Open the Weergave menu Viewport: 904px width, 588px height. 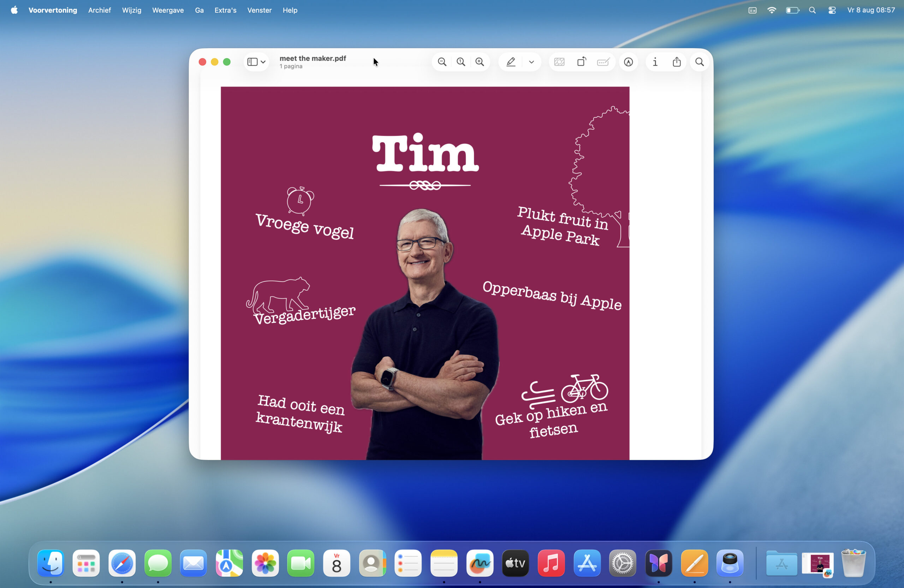[x=168, y=10]
